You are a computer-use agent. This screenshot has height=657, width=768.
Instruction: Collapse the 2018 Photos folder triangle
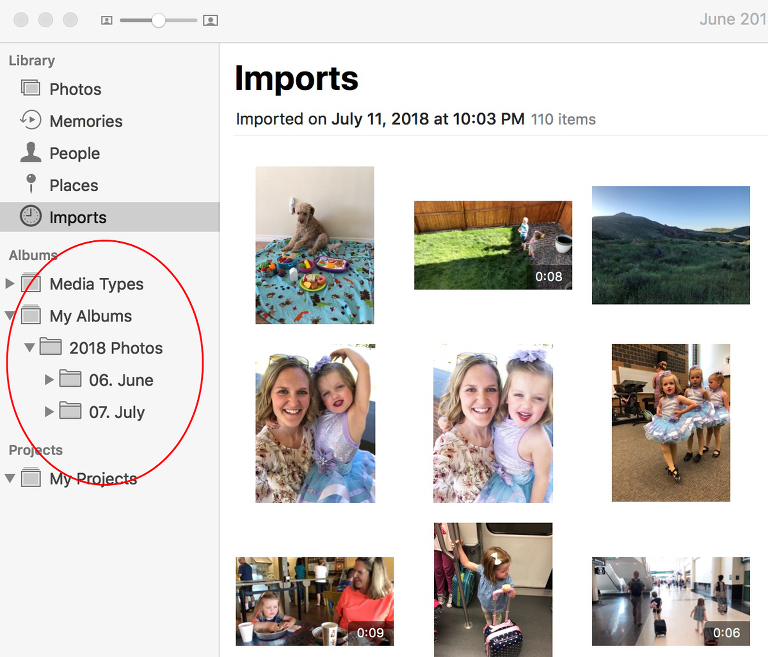point(29,347)
